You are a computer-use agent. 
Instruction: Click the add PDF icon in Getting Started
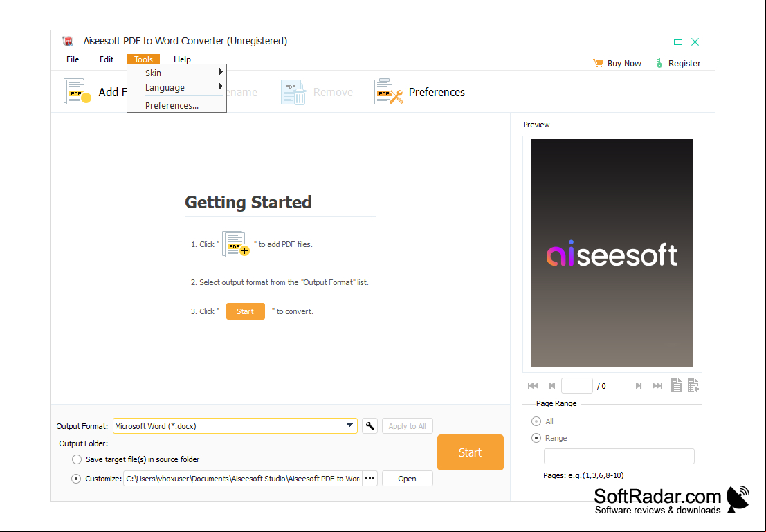(236, 244)
